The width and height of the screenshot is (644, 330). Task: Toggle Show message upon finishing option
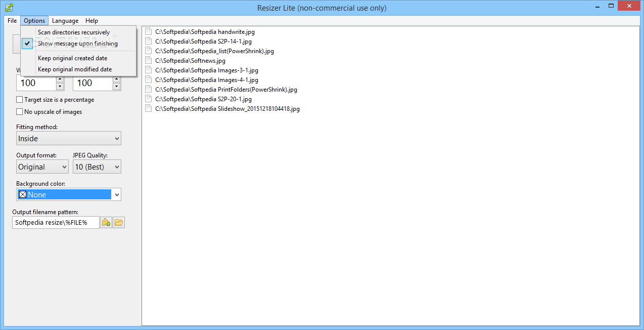(78, 44)
